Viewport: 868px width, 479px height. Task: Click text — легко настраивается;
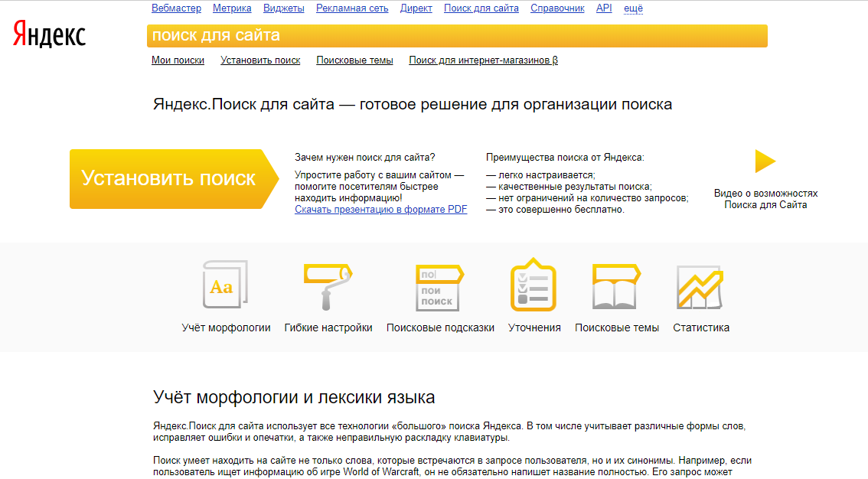(540, 174)
